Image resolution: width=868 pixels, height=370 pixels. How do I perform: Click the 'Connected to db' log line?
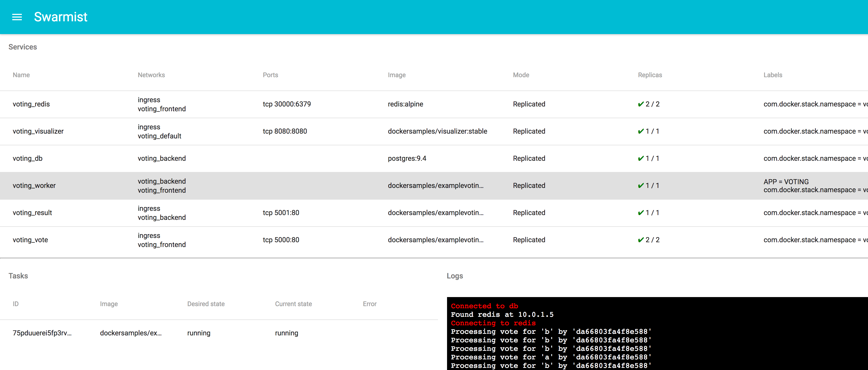(x=484, y=306)
